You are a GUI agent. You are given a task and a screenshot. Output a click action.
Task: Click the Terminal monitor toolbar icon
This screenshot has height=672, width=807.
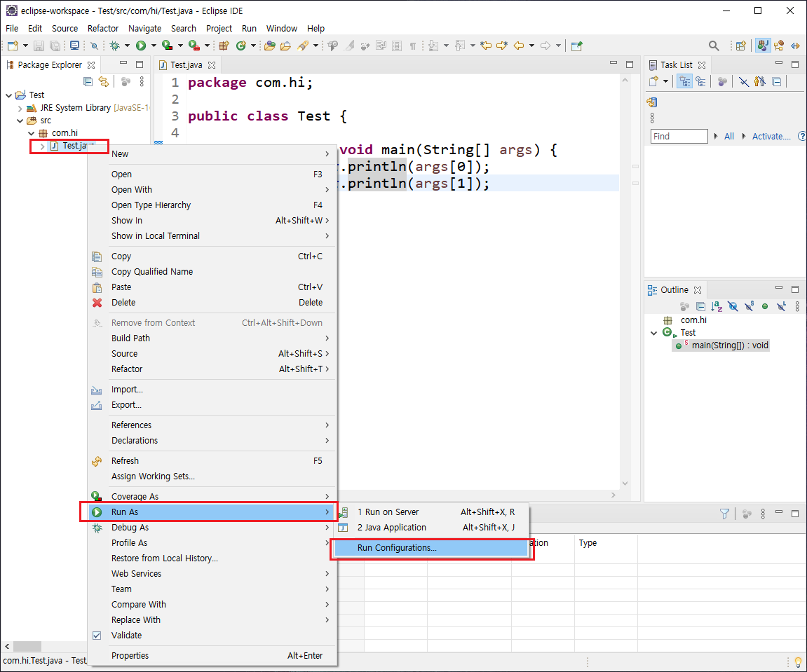(74, 46)
